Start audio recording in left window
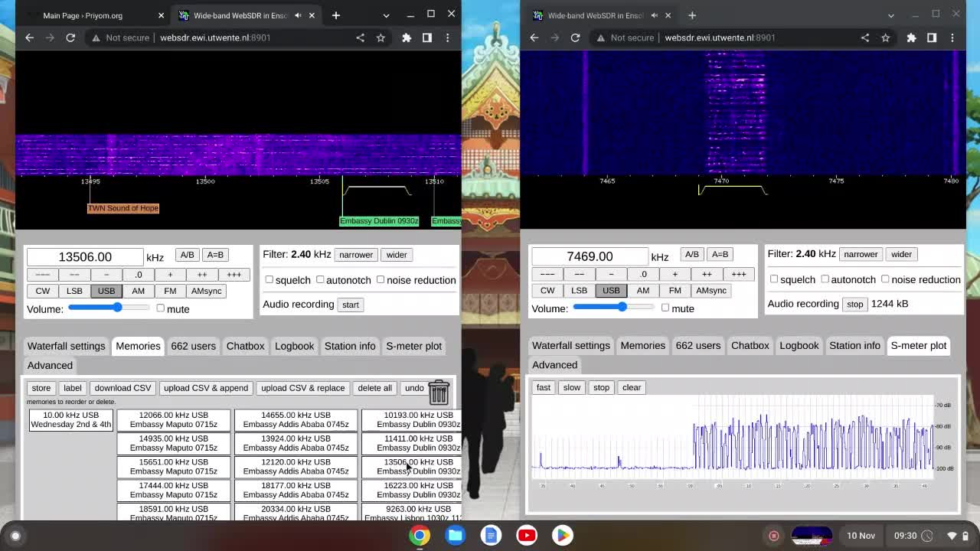The width and height of the screenshot is (980, 551). click(350, 305)
